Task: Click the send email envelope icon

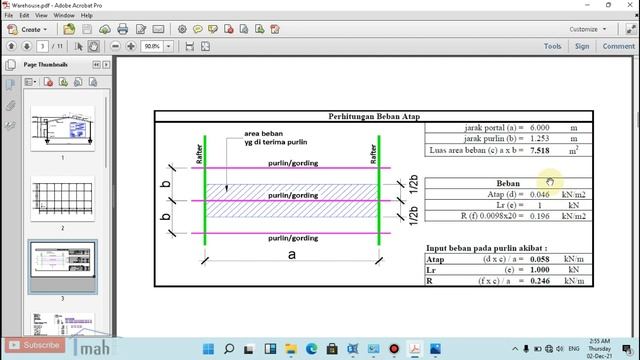Action: pyautogui.click(x=158, y=29)
